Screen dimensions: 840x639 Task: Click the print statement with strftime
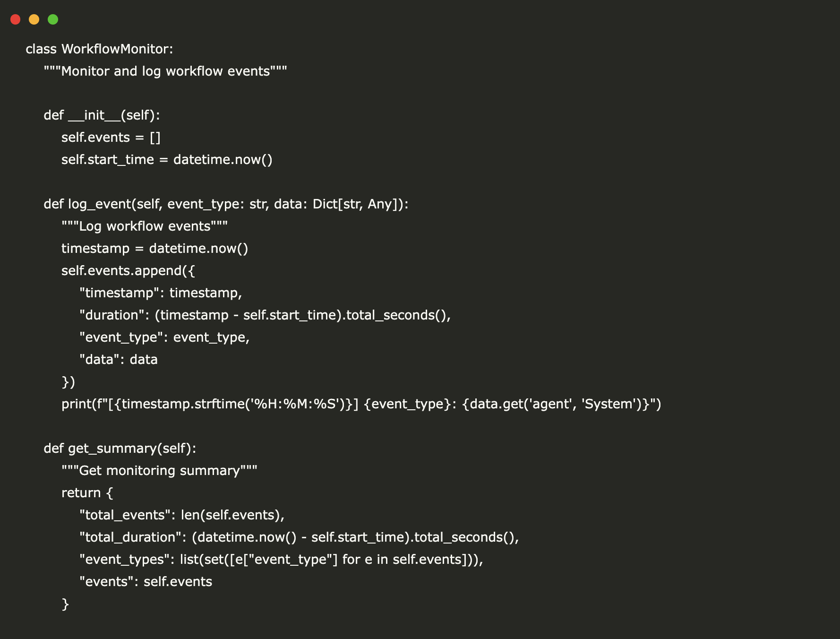tap(361, 404)
